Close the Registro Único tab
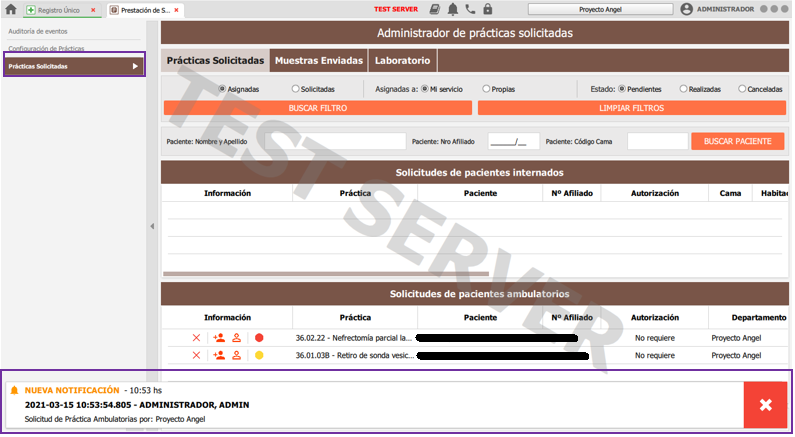This screenshot has width=795, height=437. tap(93, 10)
